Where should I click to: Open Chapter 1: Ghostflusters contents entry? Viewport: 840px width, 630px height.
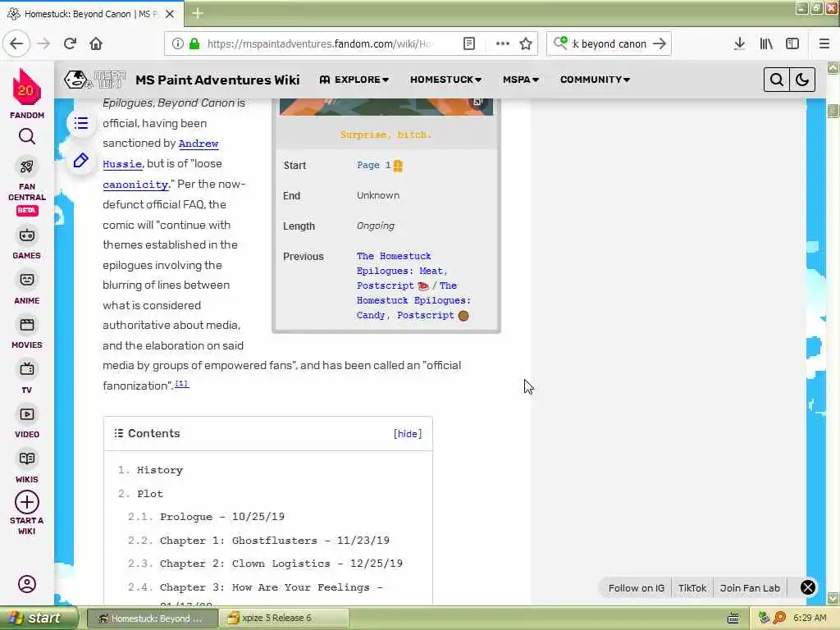274,540
